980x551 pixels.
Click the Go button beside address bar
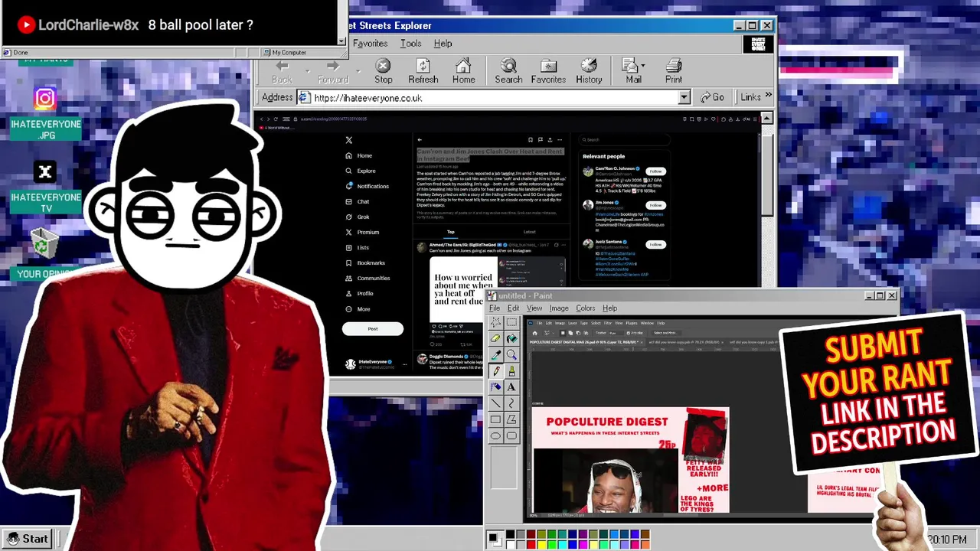[x=711, y=97]
